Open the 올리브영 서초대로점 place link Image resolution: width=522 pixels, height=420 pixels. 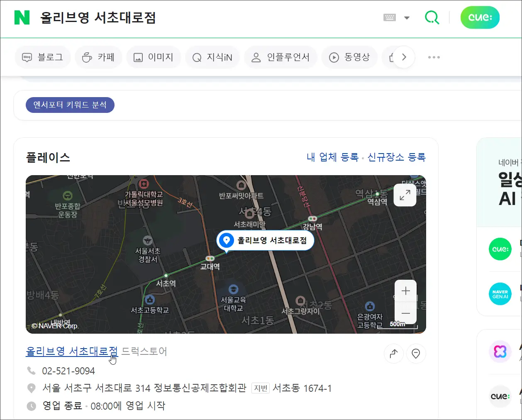[x=72, y=352]
